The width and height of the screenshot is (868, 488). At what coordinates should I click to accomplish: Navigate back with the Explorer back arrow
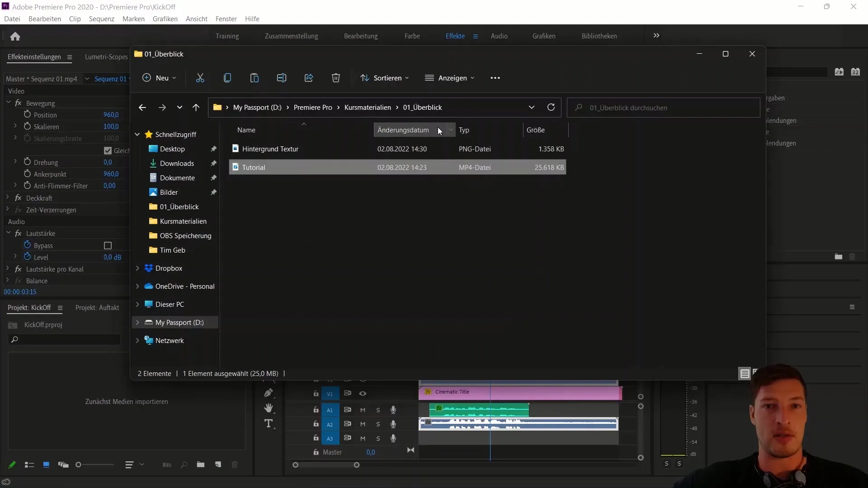point(142,108)
